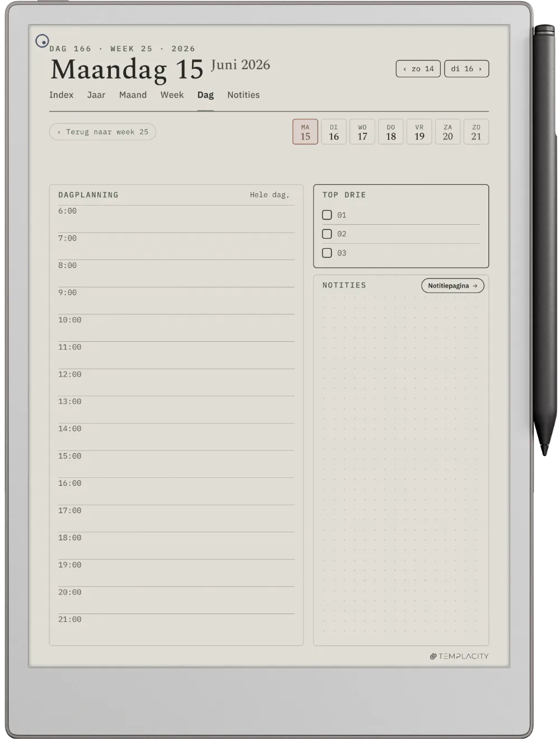
Task: Tap the 18:00 time slot
Action: tap(176, 546)
